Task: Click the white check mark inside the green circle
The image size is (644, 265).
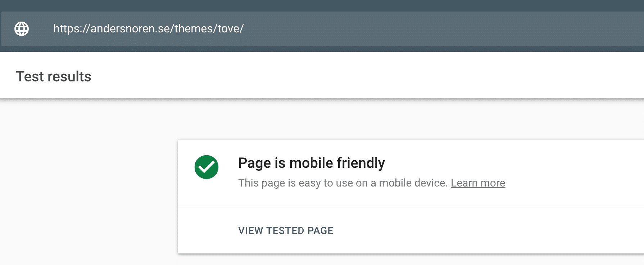Action: [207, 167]
